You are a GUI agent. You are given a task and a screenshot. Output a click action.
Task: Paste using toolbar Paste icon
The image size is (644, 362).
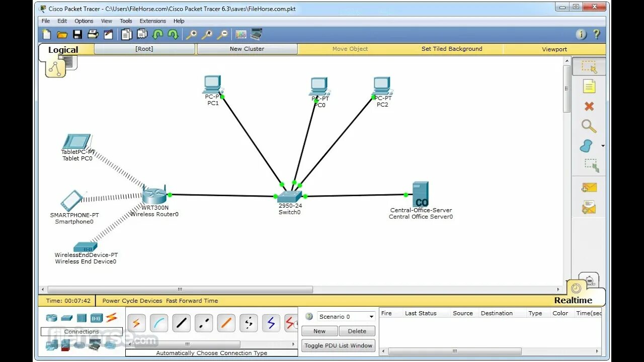click(142, 35)
